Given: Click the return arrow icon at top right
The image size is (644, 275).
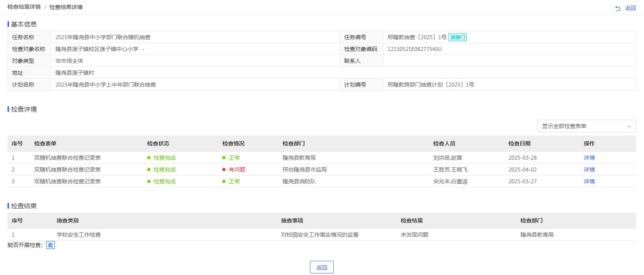Looking at the screenshot, I should coord(618,8).
